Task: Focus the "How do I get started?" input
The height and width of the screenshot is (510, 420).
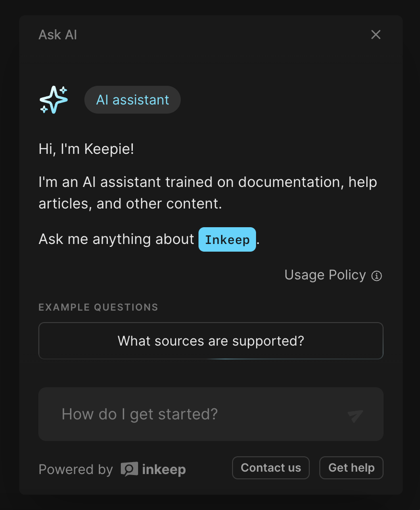Action: (201, 414)
